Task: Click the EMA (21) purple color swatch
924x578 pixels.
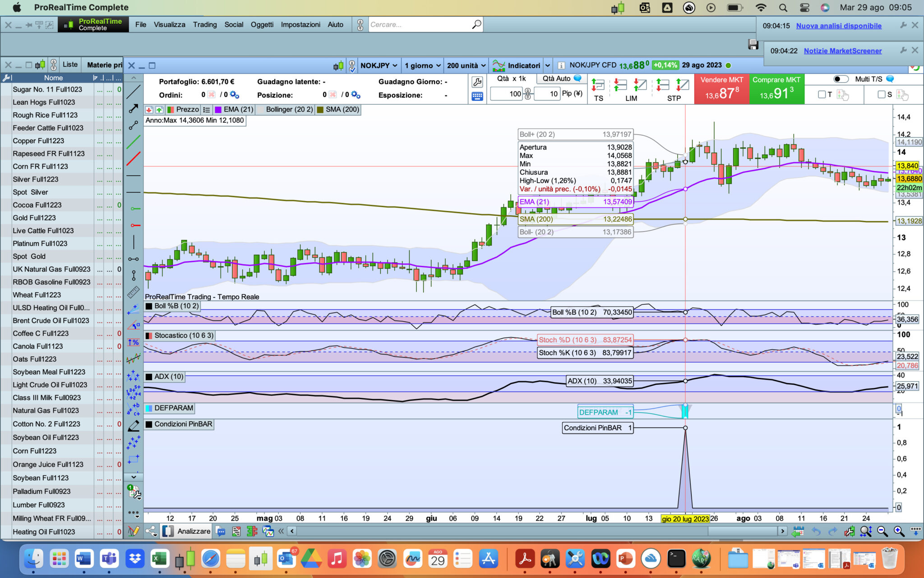Action: tap(218, 110)
